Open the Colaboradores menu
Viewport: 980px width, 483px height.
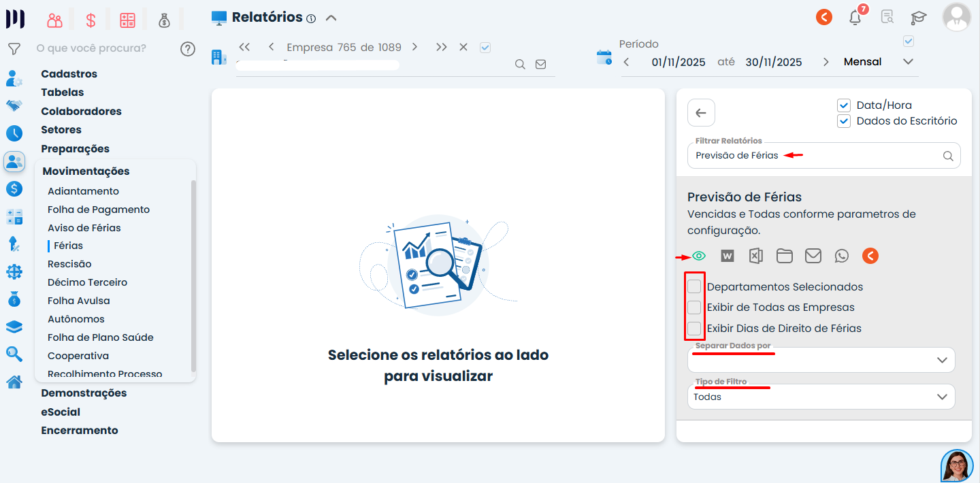pos(81,111)
